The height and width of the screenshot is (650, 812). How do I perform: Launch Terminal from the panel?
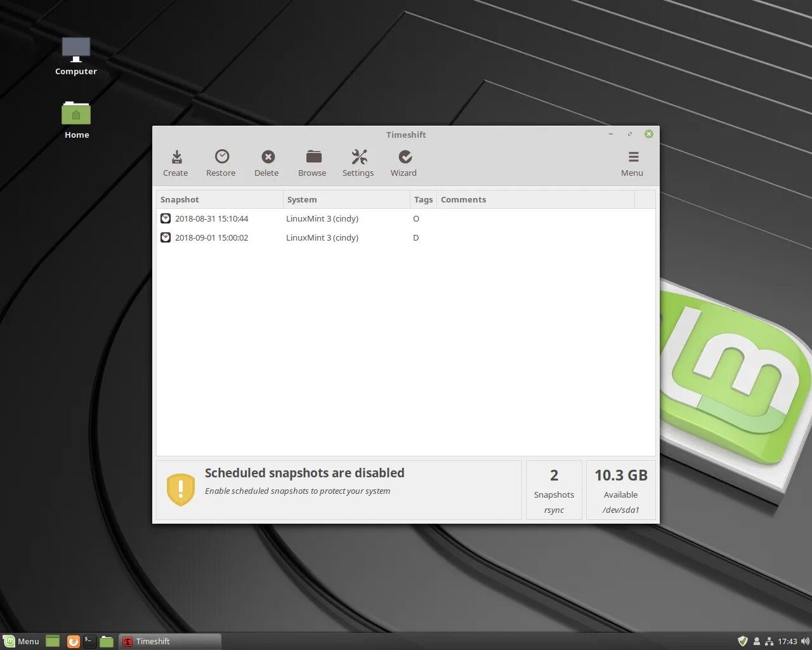point(90,641)
